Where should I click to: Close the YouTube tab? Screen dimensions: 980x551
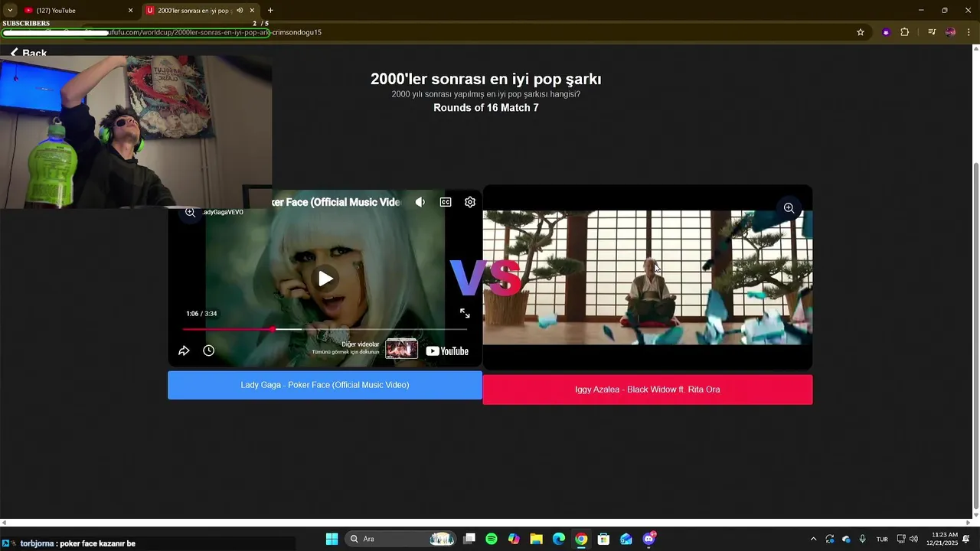tap(130, 11)
